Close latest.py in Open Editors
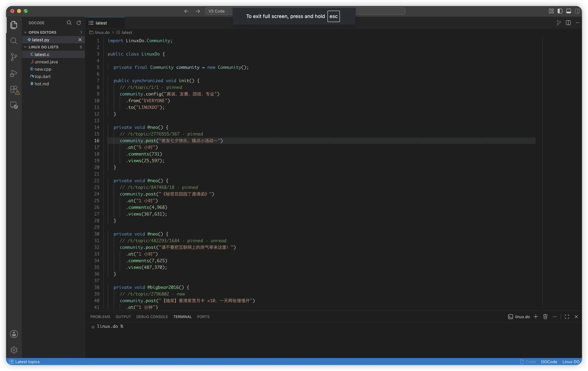Screen dimensions: 588x371 click(80, 40)
